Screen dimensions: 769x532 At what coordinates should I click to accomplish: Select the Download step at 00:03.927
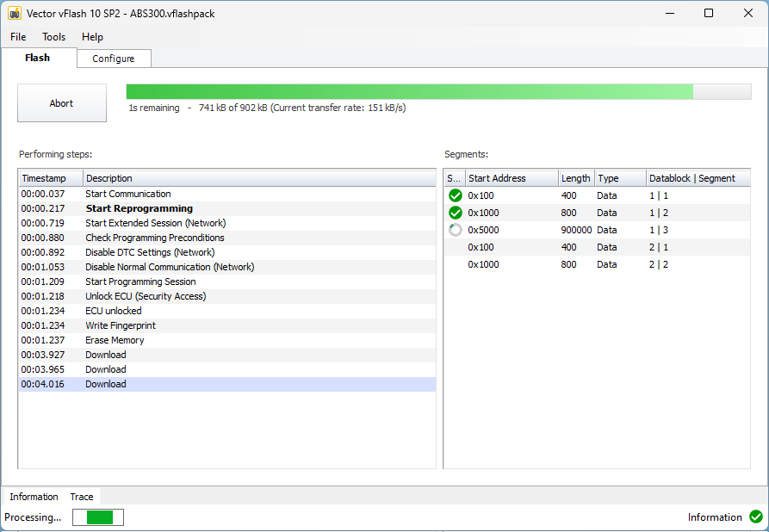coord(227,355)
